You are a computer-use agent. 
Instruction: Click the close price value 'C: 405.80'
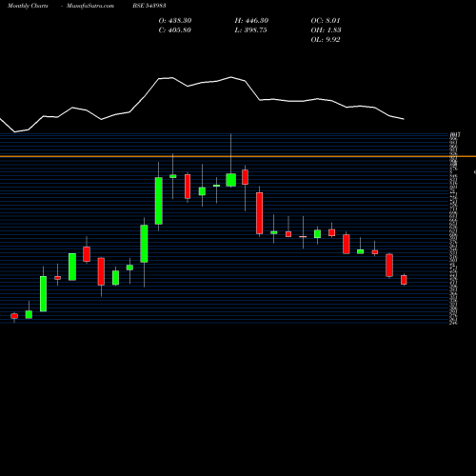point(175,30)
